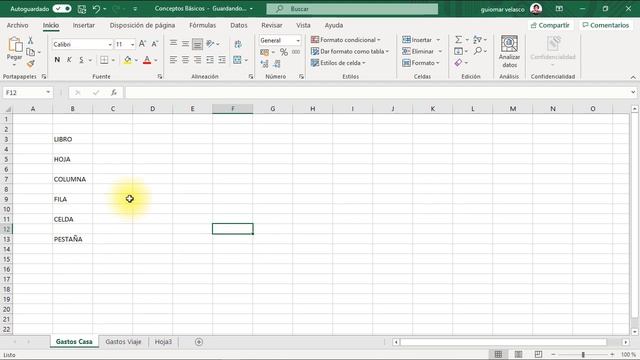The image size is (640, 360).
Task: Add a new sheet with plus icon
Action: (199, 342)
